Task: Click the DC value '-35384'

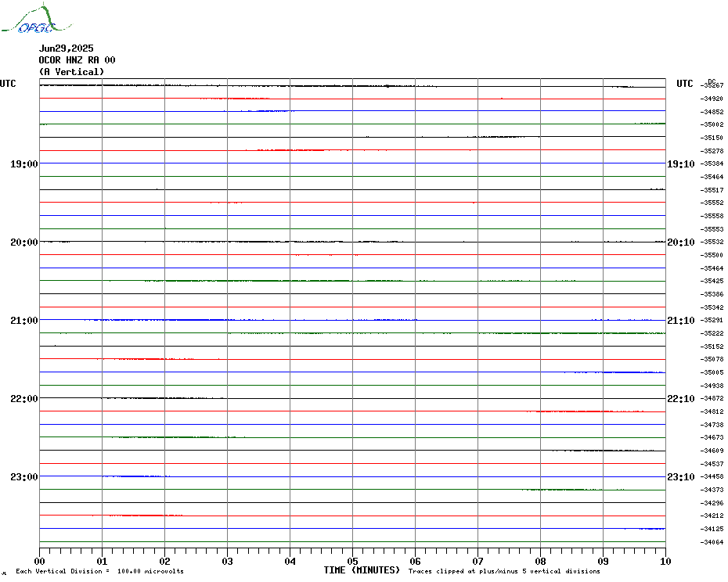Action: point(712,163)
